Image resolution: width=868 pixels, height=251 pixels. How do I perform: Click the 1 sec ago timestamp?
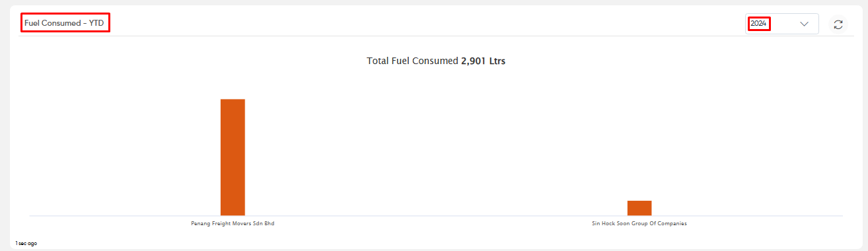pyautogui.click(x=26, y=244)
